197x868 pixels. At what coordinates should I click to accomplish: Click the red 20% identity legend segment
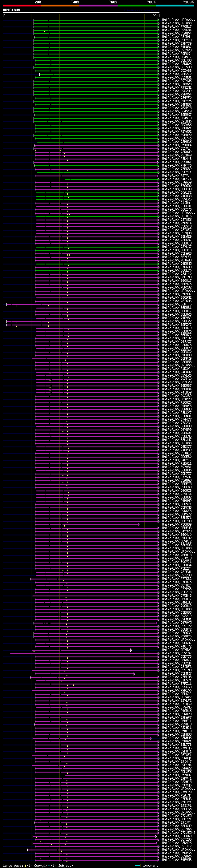pyautogui.click(x=22, y=6)
